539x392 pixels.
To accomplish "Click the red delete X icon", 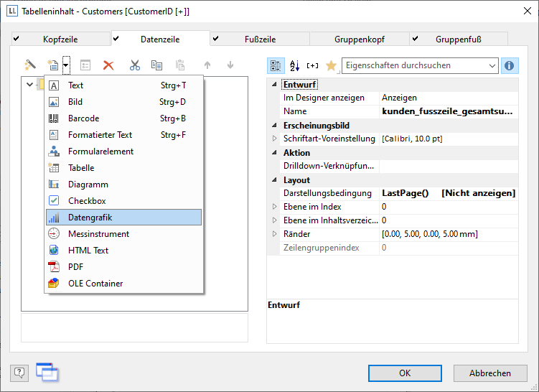I will (x=108, y=65).
